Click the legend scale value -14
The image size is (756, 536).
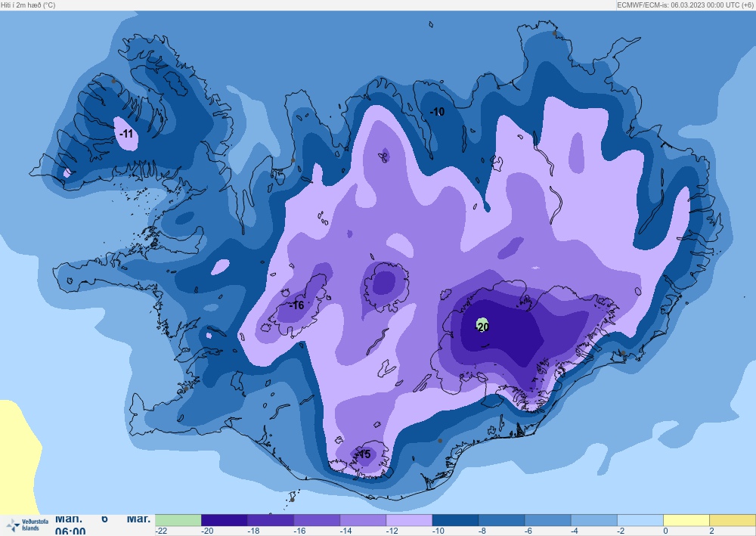coord(346,531)
